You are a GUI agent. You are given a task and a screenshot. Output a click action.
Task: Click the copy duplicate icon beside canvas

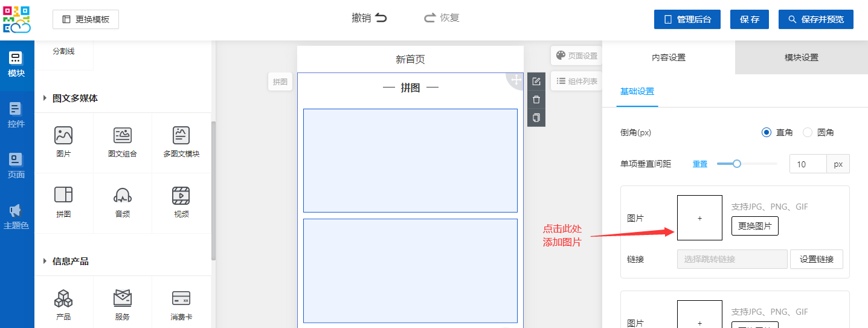coord(536,118)
